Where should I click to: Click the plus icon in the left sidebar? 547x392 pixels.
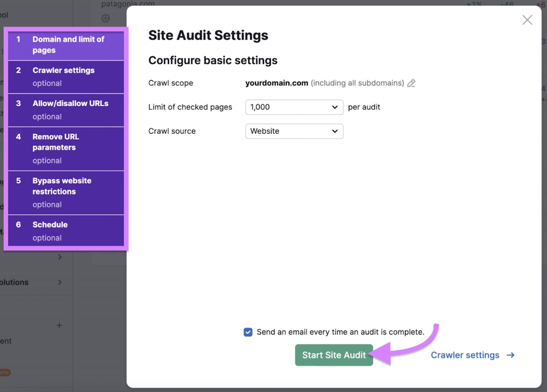(60, 325)
